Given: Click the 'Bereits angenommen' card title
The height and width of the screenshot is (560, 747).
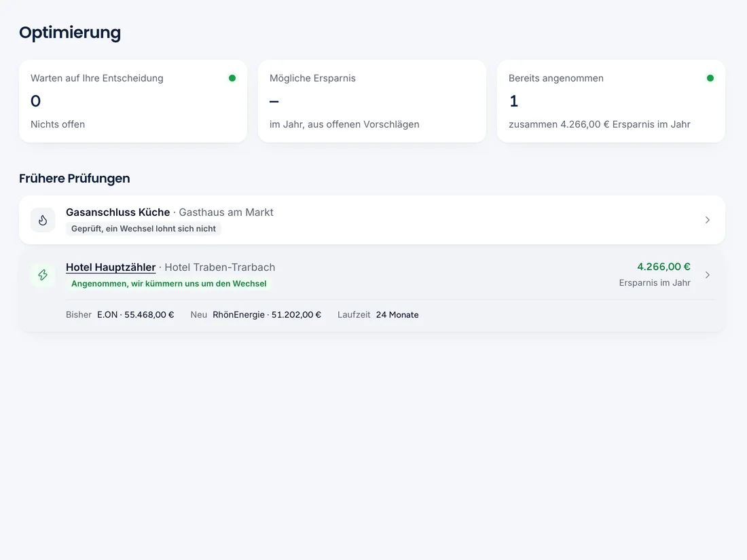Looking at the screenshot, I should (556, 78).
